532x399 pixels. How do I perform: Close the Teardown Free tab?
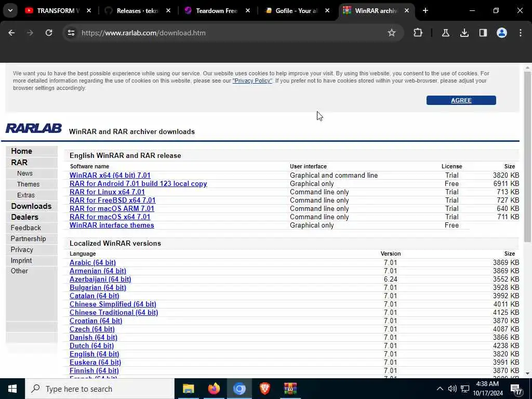tap(248, 10)
